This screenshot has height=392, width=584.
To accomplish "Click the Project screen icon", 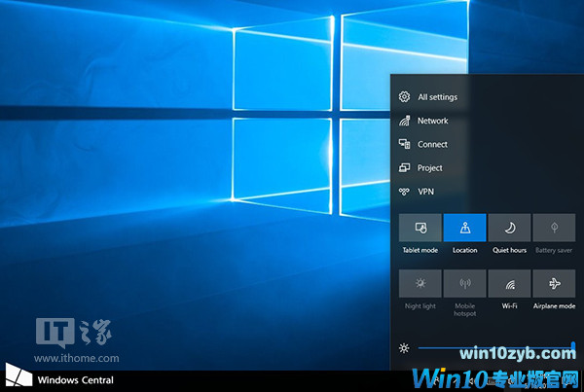I will tap(404, 167).
